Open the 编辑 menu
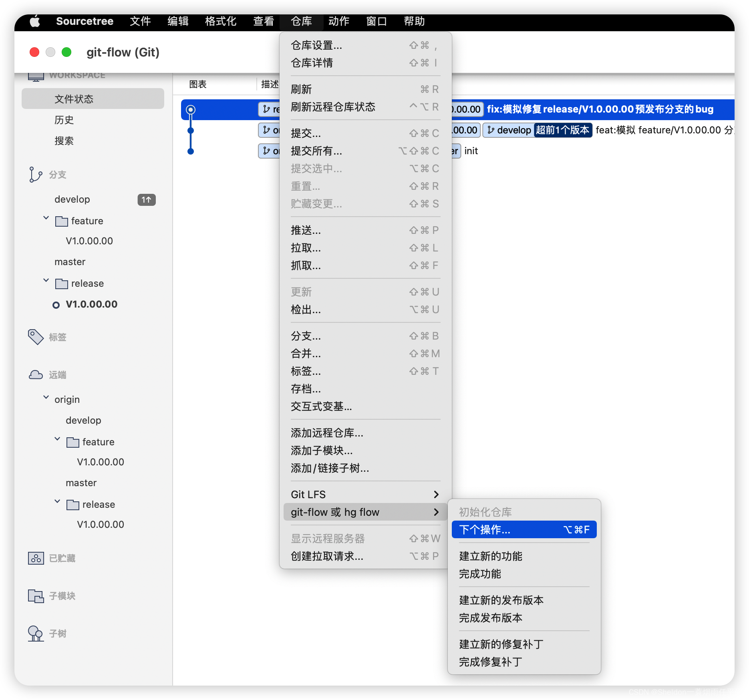 (x=178, y=21)
